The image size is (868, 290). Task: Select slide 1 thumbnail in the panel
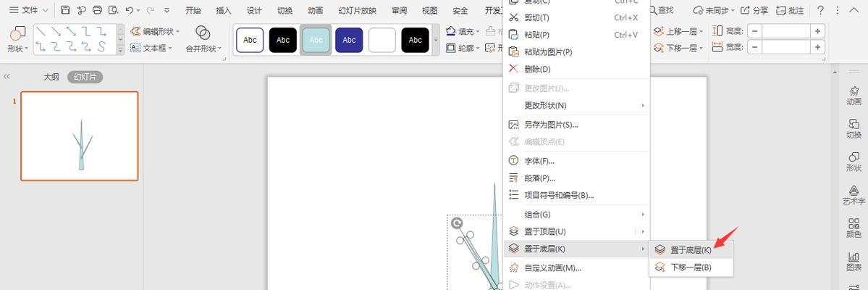click(x=80, y=136)
